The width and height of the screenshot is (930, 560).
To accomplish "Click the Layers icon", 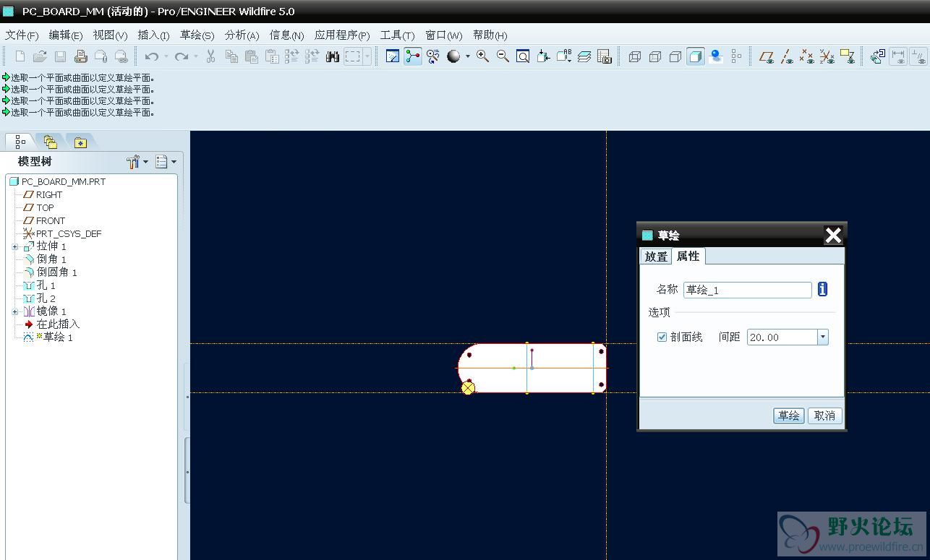I will coord(584,56).
